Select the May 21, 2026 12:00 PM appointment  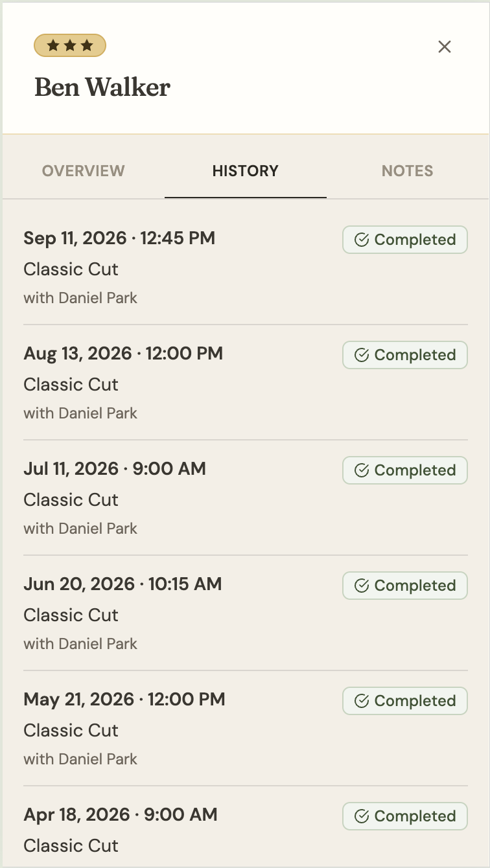click(x=246, y=728)
